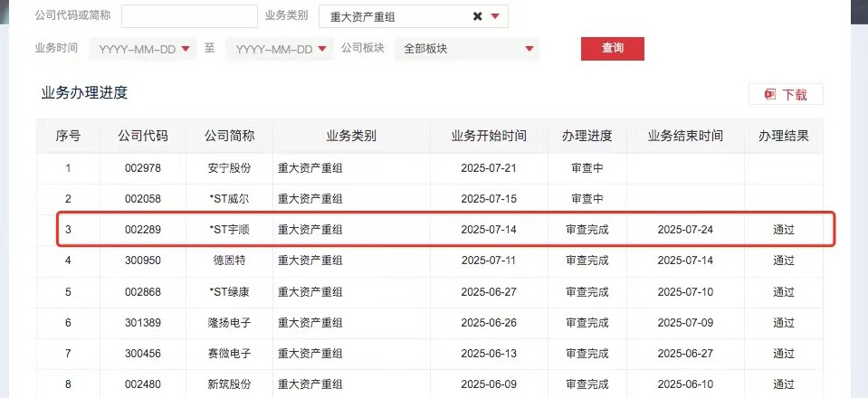The image size is (868, 398).
Task: Select company name *ST宇顺
Action: (230, 229)
